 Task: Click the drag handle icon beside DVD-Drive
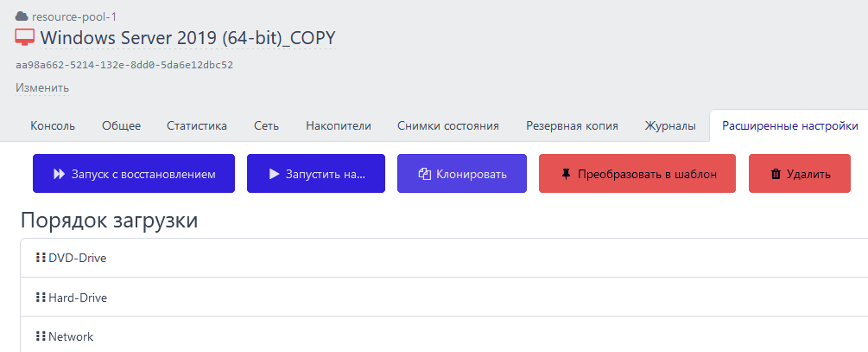click(x=40, y=258)
